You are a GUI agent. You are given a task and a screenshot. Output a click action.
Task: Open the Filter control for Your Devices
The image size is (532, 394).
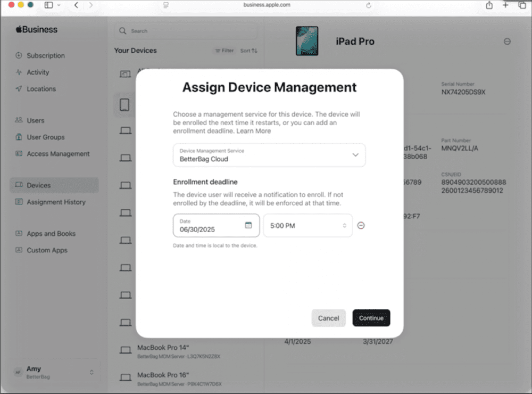click(225, 51)
